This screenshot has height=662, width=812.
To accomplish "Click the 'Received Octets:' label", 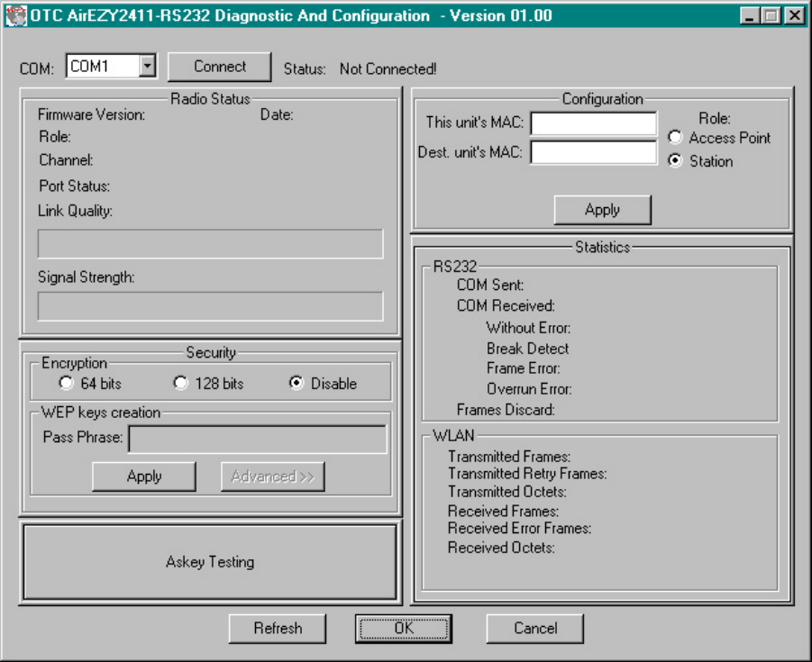I will pos(501,548).
